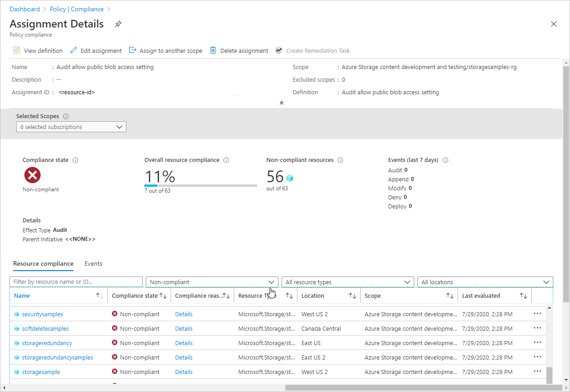The width and height of the screenshot is (570, 392).
Task: Click the Delete assignment trash icon
Action: [213, 51]
